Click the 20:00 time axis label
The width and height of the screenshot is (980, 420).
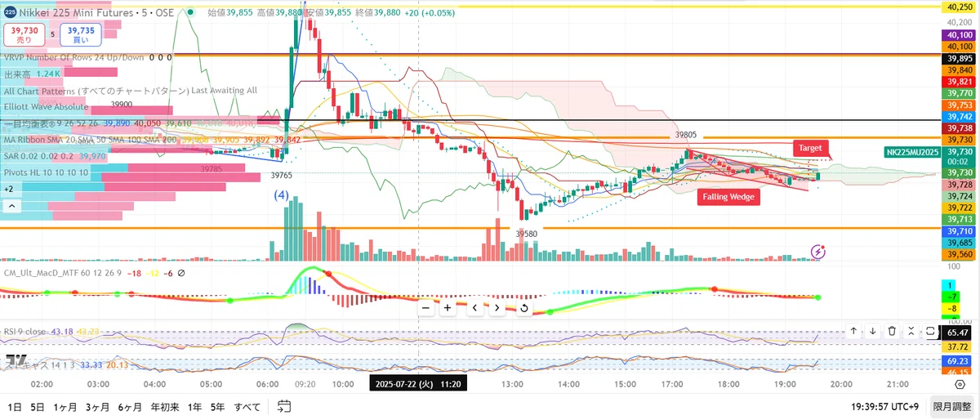pyautogui.click(x=841, y=383)
